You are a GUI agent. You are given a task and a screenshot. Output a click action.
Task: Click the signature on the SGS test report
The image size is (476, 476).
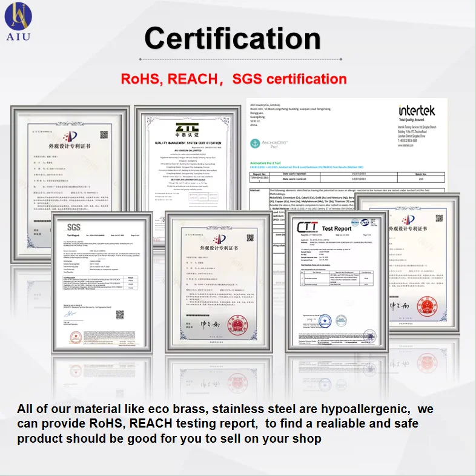[71, 313]
